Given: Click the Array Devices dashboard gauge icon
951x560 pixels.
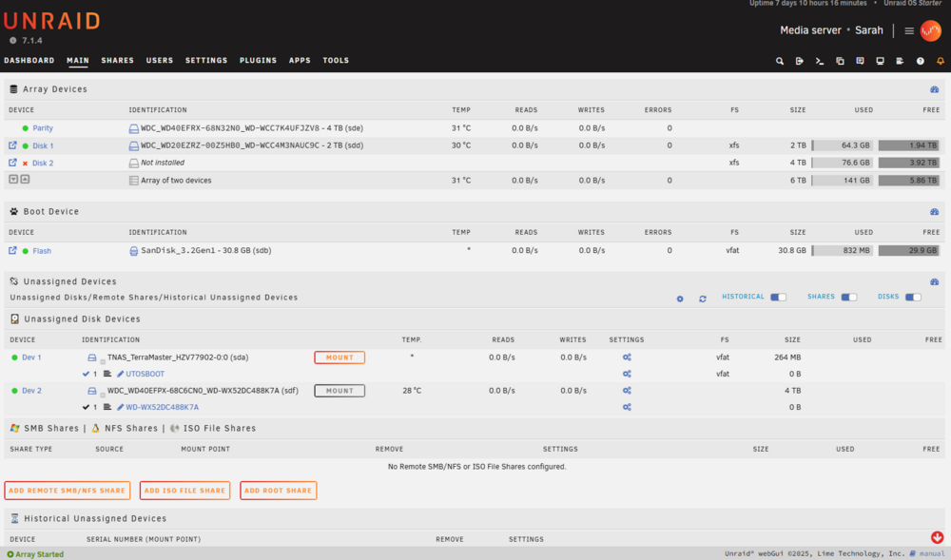Looking at the screenshot, I should click(x=934, y=89).
